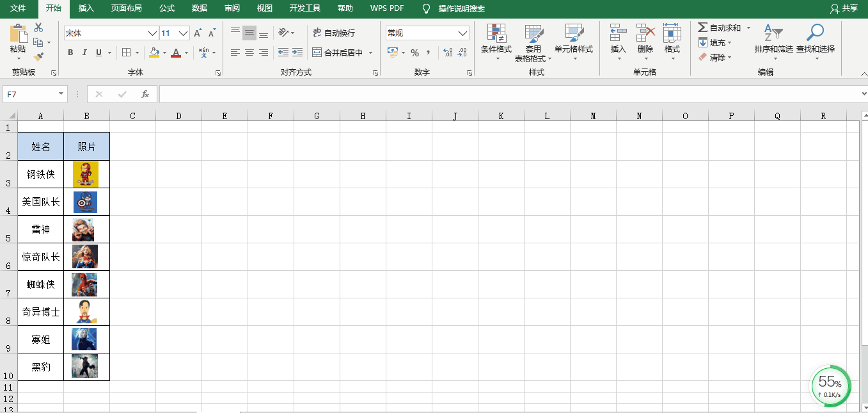Open the Fill (填充) dropdown
The image size is (868, 413).
(x=714, y=43)
